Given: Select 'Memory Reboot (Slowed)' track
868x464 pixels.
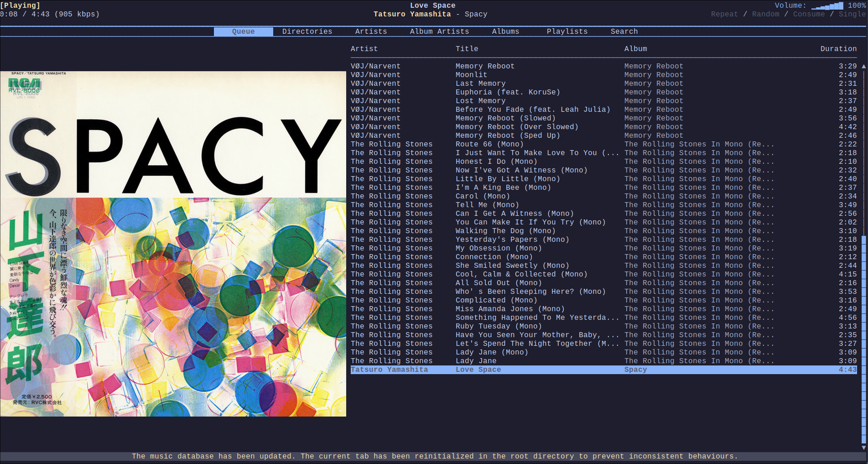Looking at the screenshot, I should point(603,118).
